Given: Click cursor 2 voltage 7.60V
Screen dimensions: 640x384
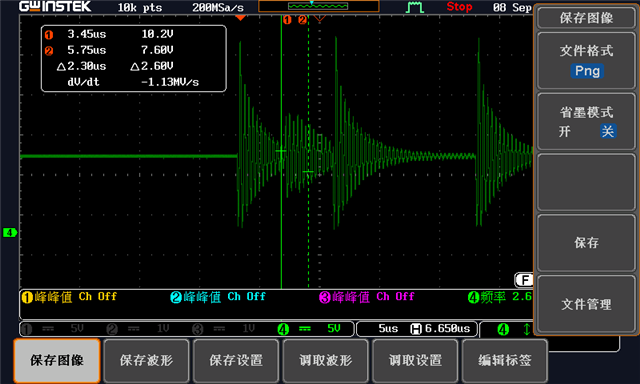Looking at the screenshot, I should click(157, 50).
